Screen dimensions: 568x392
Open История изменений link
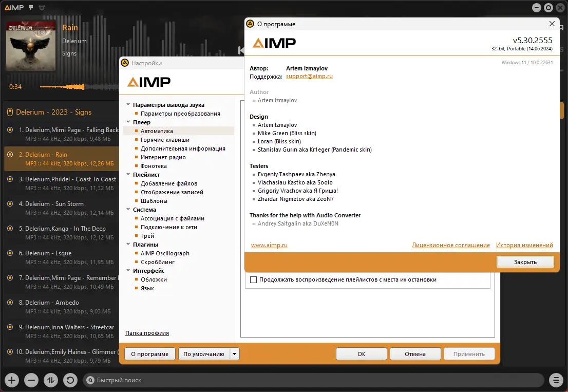click(524, 245)
